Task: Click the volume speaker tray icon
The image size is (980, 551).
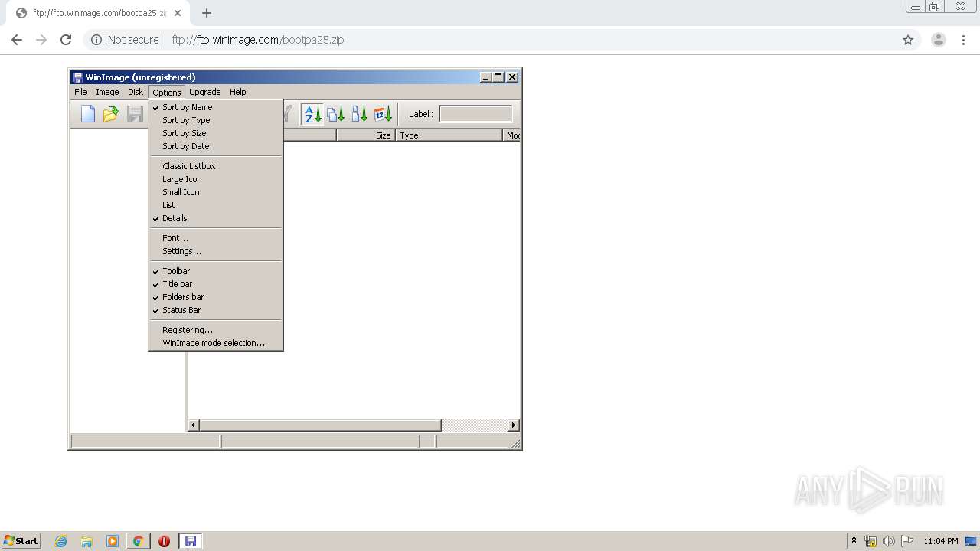Action: pos(888,541)
